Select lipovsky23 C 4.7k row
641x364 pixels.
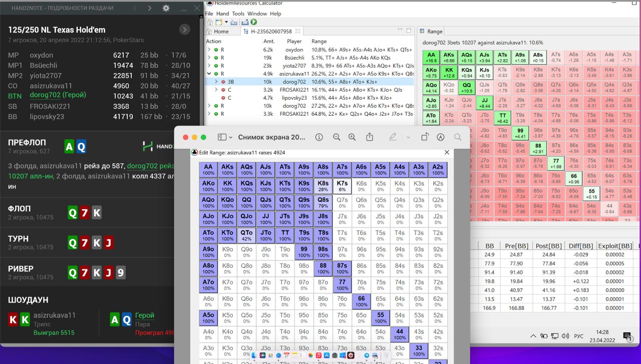(x=310, y=98)
